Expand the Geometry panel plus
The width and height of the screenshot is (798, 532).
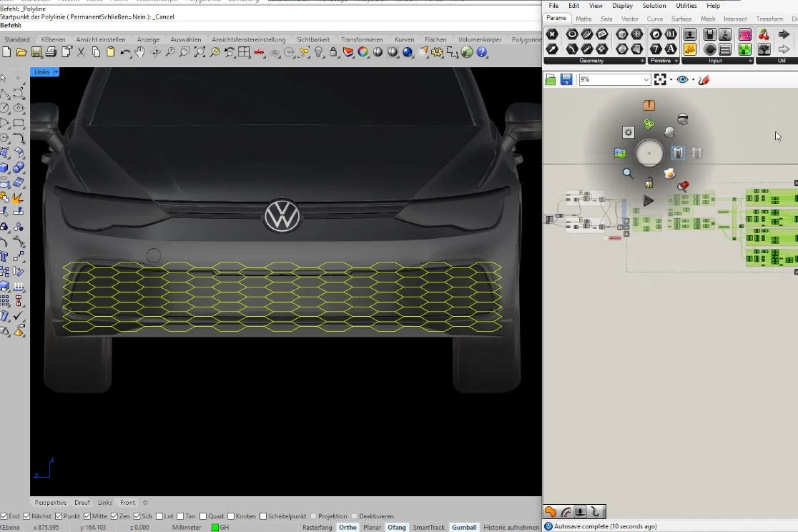tap(642, 61)
